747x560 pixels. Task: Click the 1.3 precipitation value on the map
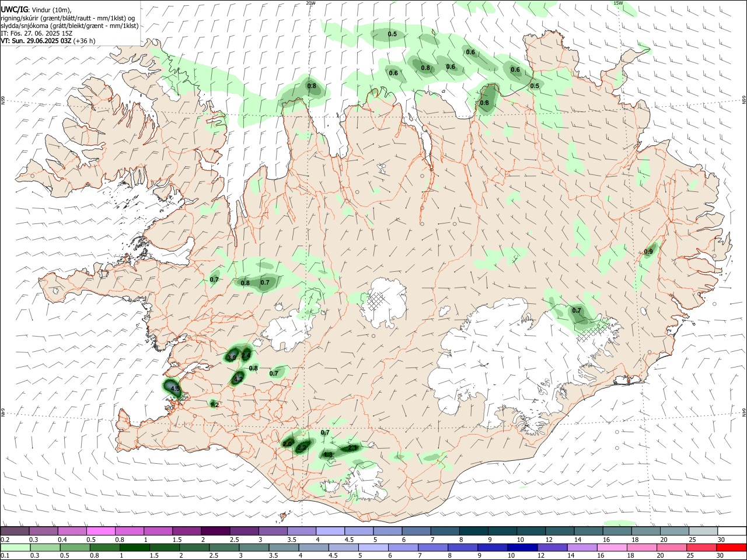[x=328, y=454]
